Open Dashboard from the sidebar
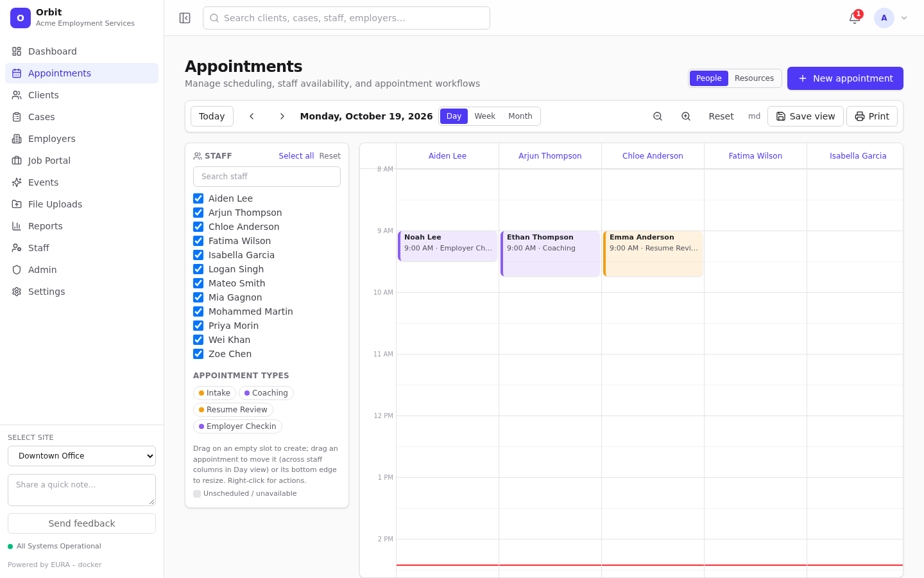 (x=81, y=51)
